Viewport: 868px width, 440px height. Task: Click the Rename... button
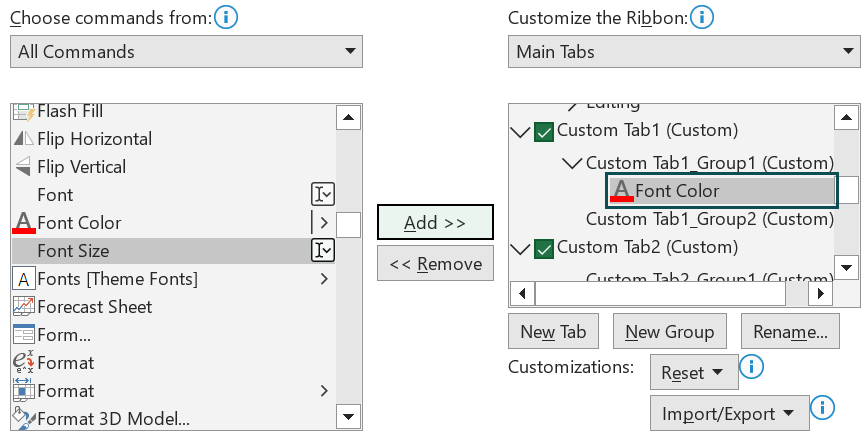tap(790, 331)
